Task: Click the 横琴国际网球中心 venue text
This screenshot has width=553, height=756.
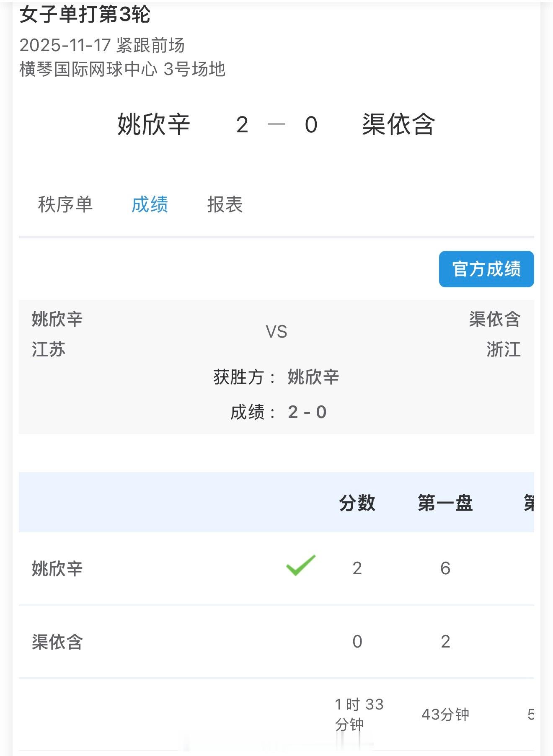Action: click(88, 70)
